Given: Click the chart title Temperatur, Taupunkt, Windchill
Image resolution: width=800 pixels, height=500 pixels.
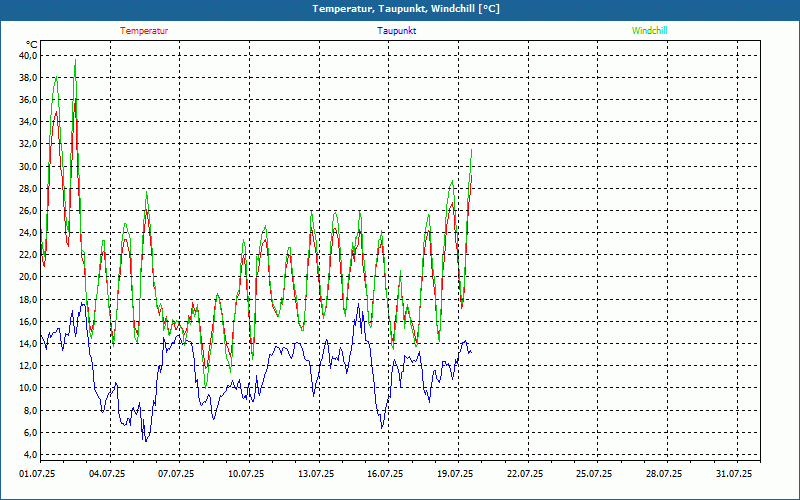Looking at the screenshot, I should tap(406, 9).
